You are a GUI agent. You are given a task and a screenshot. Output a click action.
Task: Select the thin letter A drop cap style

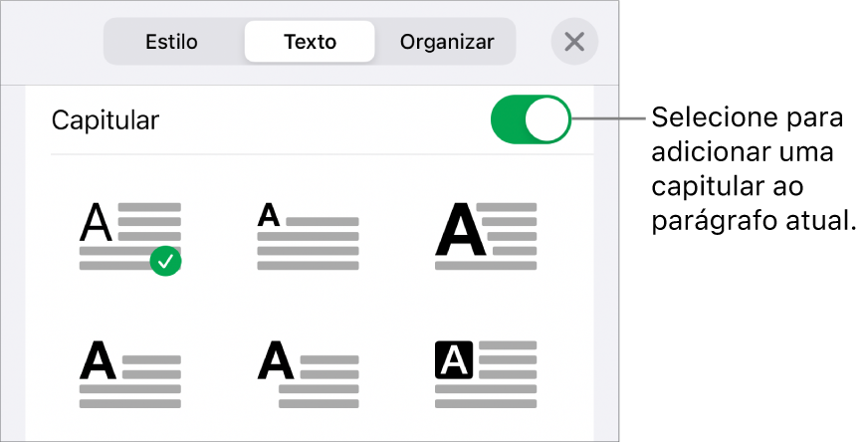coord(130,236)
